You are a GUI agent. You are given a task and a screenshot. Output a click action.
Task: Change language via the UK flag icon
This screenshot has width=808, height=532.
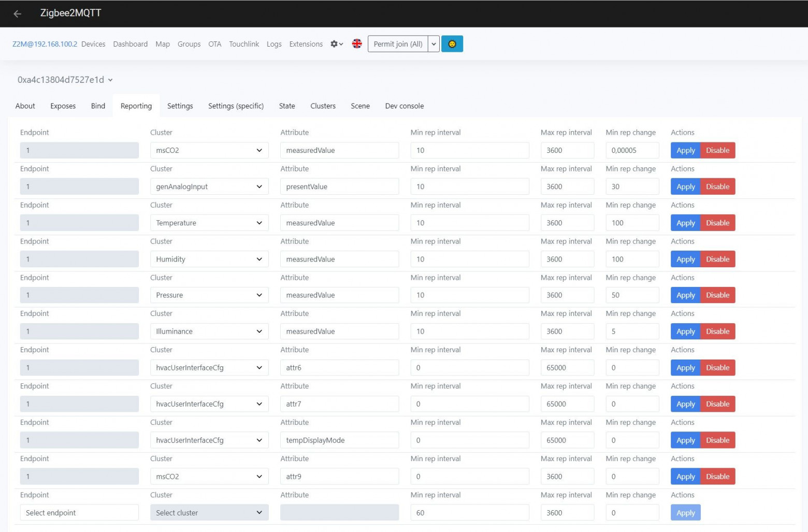(357, 44)
